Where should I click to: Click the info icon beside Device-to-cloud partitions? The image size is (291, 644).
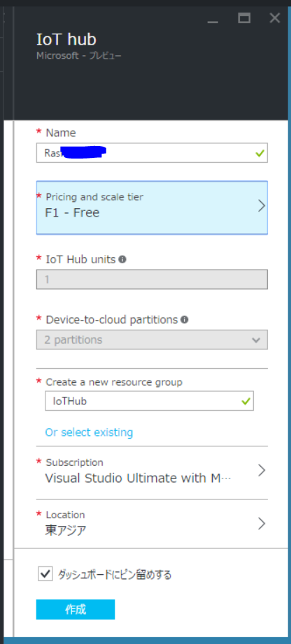coord(185,319)
